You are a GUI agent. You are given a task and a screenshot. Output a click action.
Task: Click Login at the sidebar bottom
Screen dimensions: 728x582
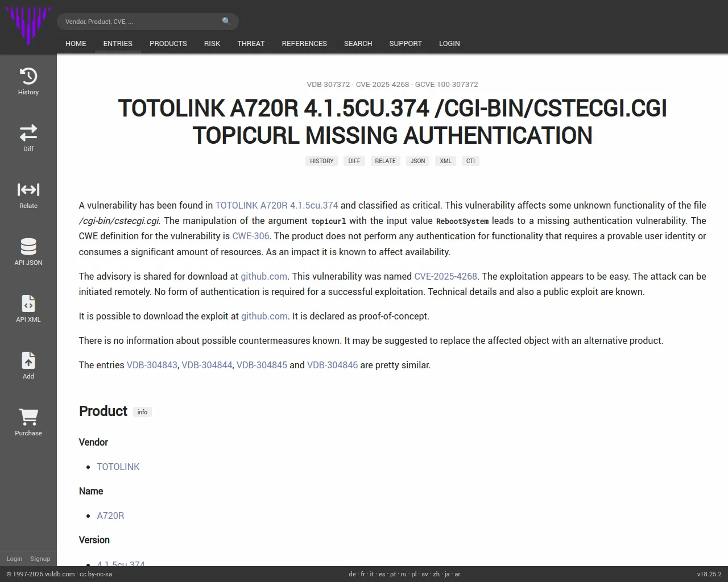(x=14, y=559)
